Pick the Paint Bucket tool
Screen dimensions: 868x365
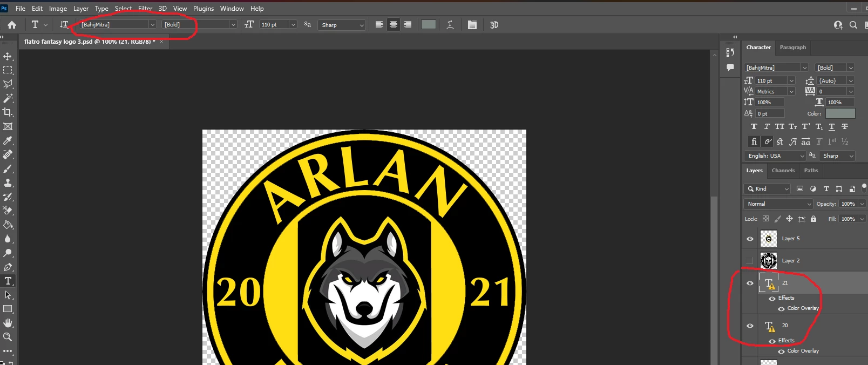click(x=8, y=225)
